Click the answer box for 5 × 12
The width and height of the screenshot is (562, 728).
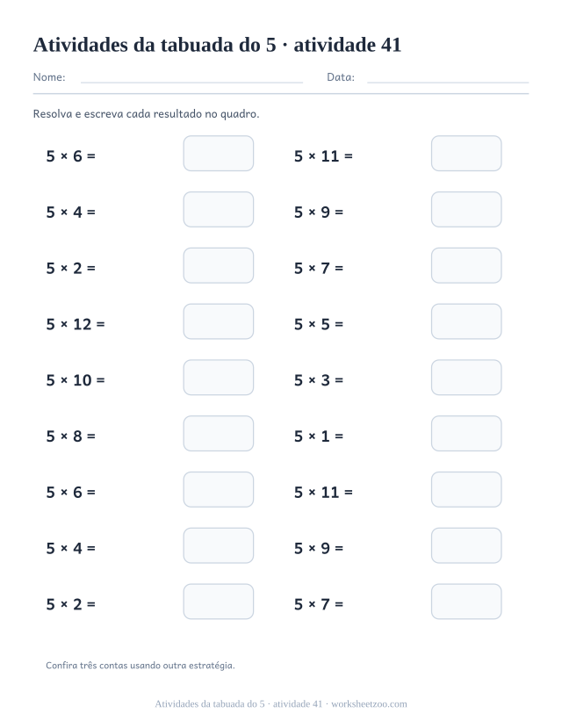tap(218, 321)
